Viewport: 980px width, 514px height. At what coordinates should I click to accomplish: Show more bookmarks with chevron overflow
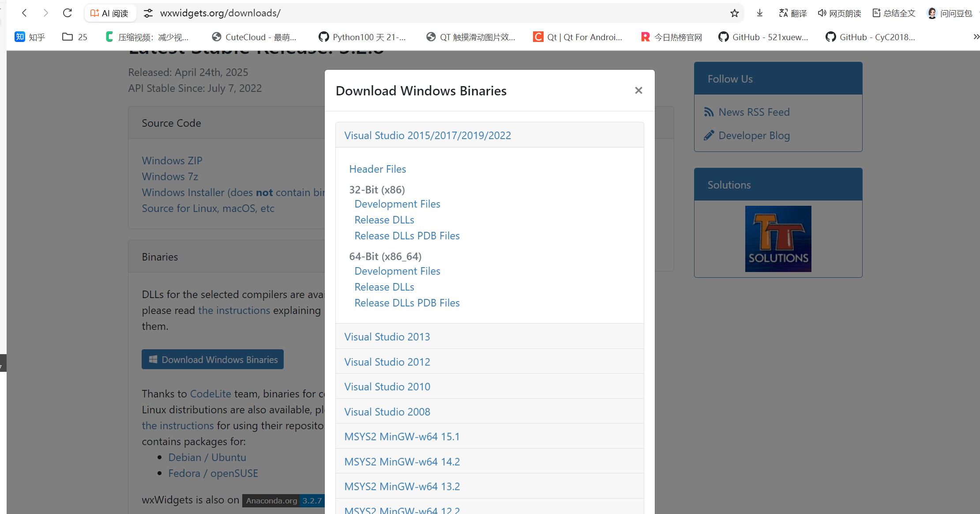click(x=976, y=37)
